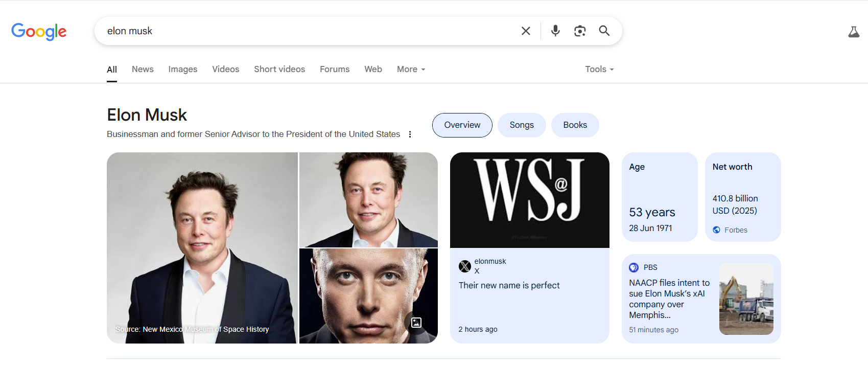Click the Google logo

click(39, 32)
